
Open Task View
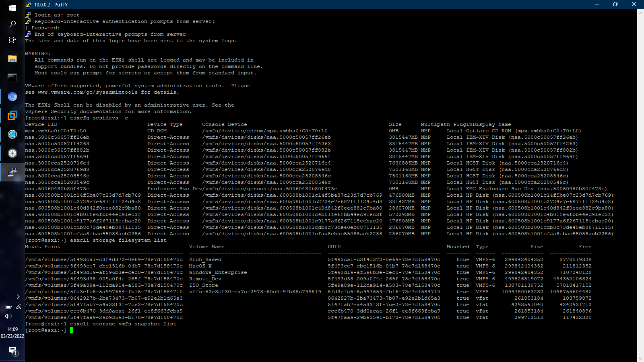[x=12, y=40]
